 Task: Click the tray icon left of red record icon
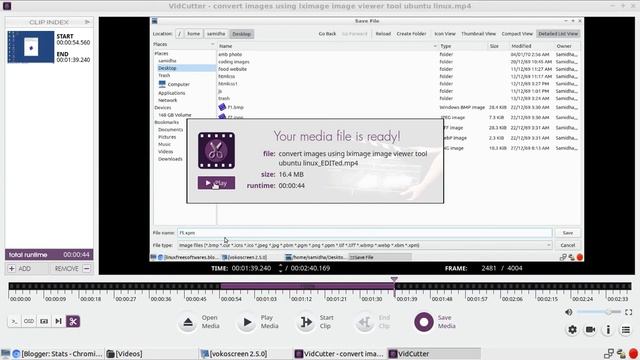621,354
